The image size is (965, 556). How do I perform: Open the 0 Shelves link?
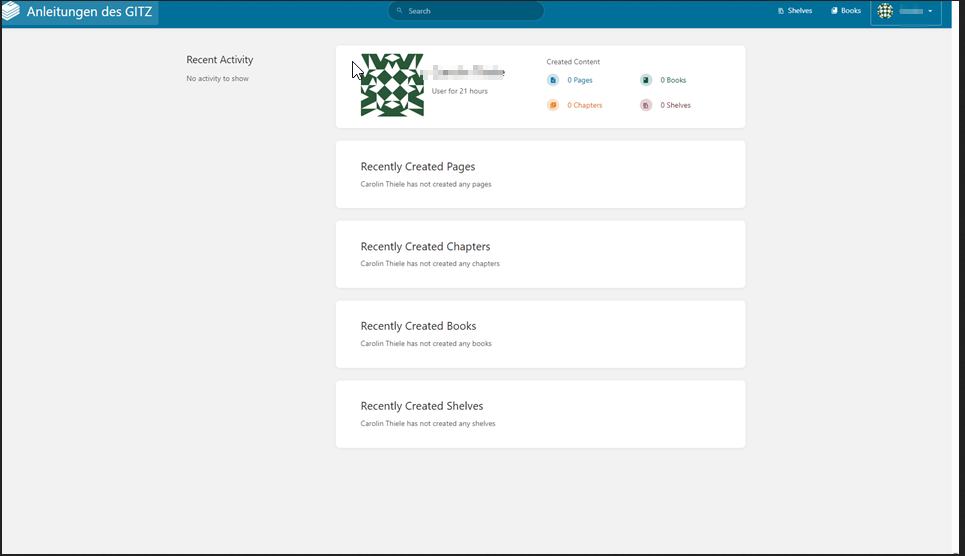(675, 105)
